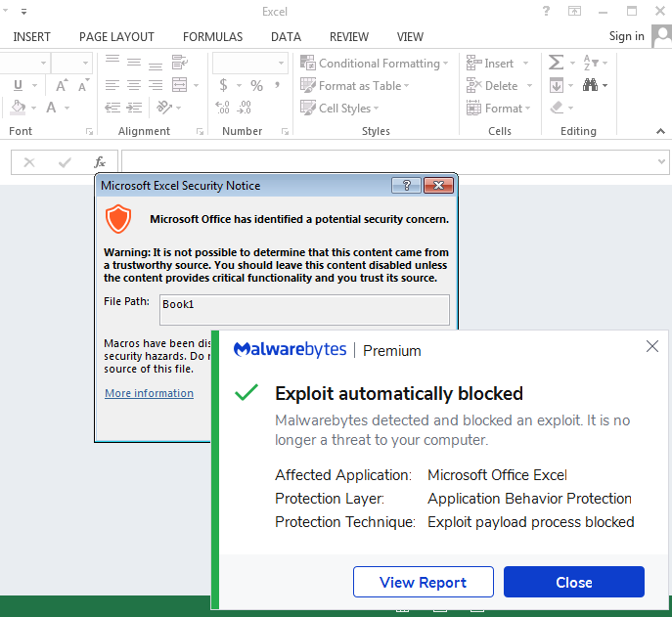Image resolution: width=672 pixels, height=617 pixels.
Task: Click the Fill Color paint bucket
Action: tap(18, 108)
